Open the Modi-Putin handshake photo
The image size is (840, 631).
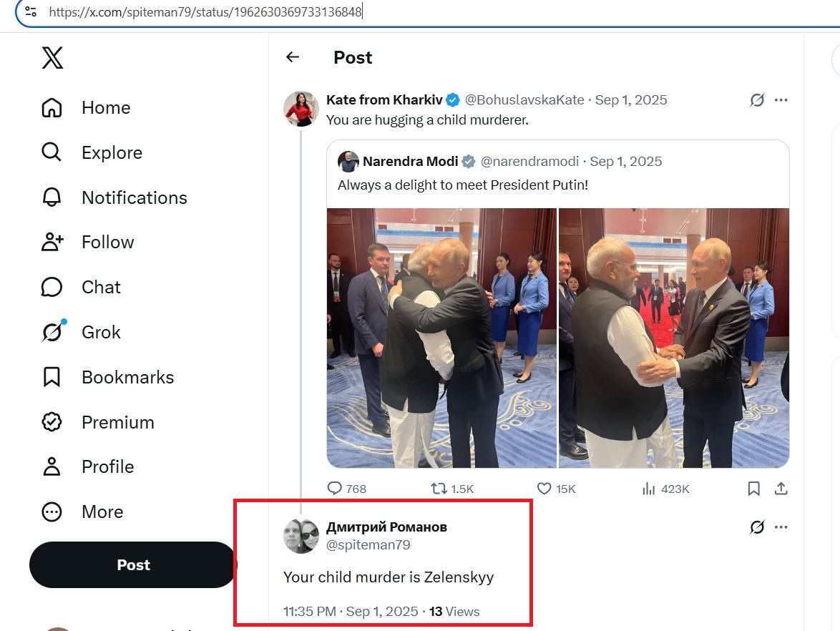674,338
